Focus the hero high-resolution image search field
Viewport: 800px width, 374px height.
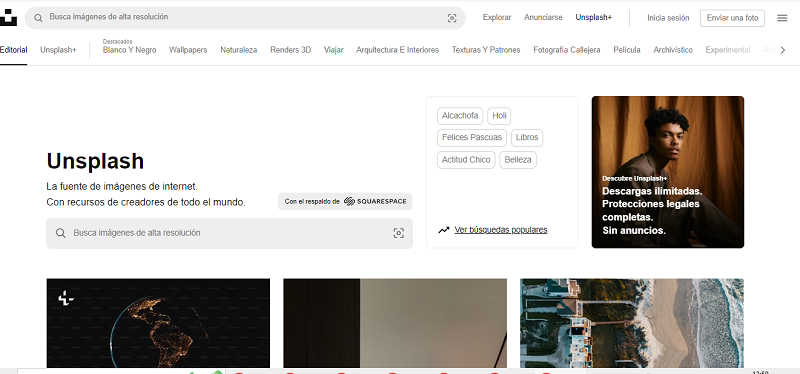[229, 233]
